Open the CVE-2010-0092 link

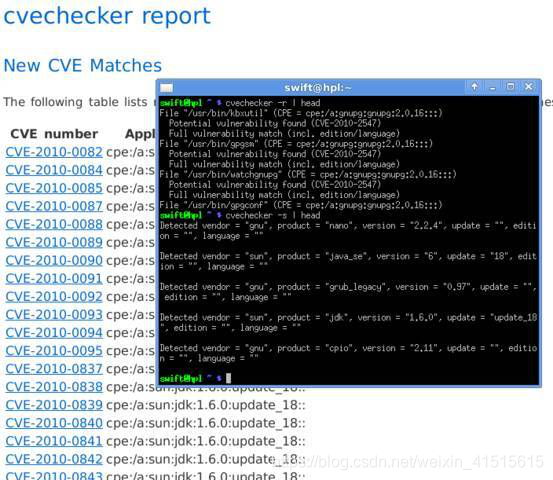pos(54,297)
